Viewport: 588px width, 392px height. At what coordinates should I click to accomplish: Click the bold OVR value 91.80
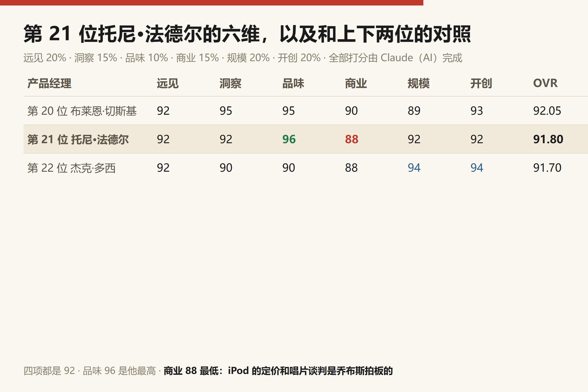pyautogui.click(x=548, y=139)
